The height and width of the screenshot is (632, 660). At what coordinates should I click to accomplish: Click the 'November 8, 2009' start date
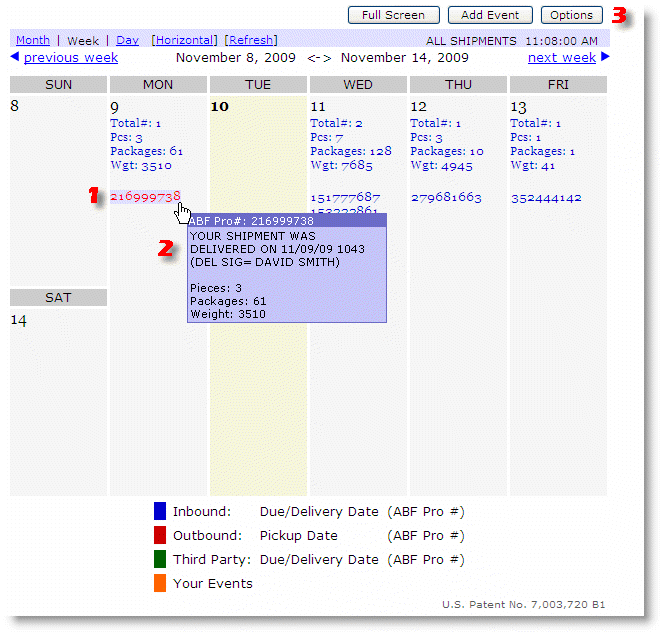coord(236,58)
